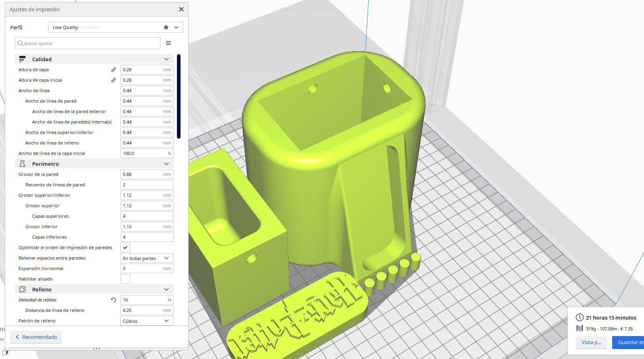This screenshot has height=359, width=644.
Task: Open Rellenar espacios entre paredes dropdown
Action: click(147, 258)
